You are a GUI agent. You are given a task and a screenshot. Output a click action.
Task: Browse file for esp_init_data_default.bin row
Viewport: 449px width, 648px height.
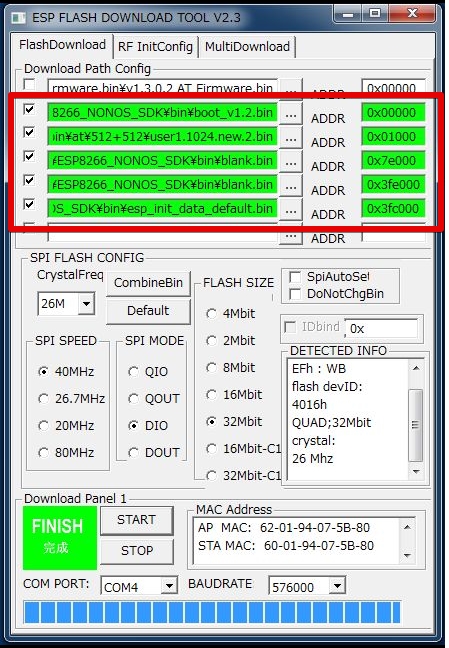click(291, 210)
